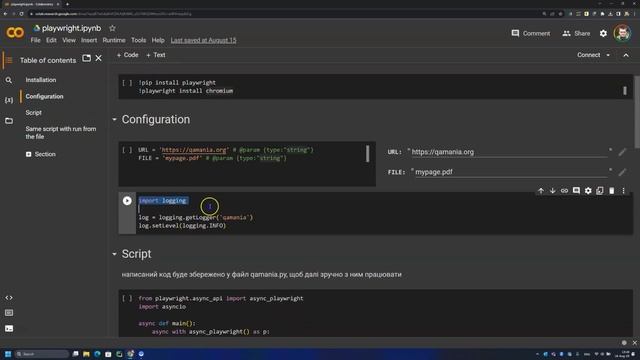Open the Variables {x} sidebar icon
640x360 pixels.
(9, 100)
